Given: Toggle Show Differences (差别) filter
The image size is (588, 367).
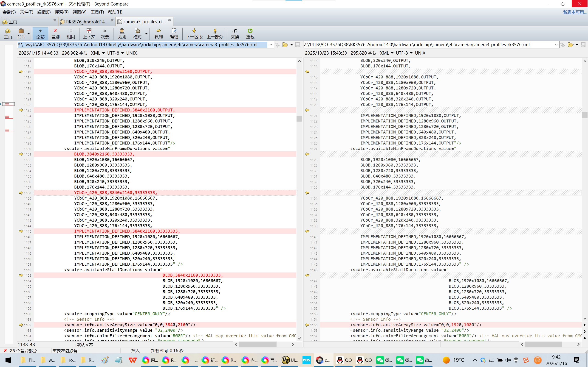Looking at the screenshot, I should coord(55,33).
